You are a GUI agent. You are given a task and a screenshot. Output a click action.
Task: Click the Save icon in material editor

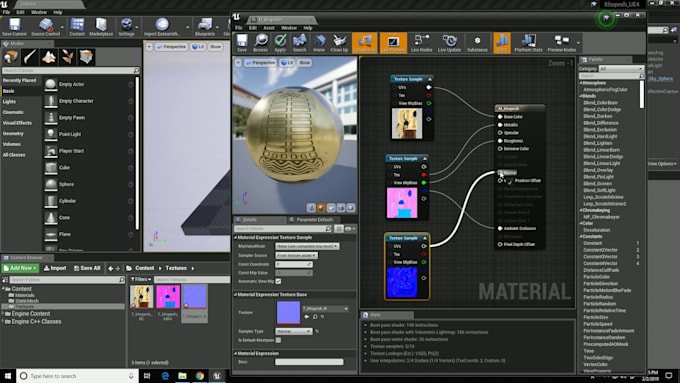(x=242, y=43)
